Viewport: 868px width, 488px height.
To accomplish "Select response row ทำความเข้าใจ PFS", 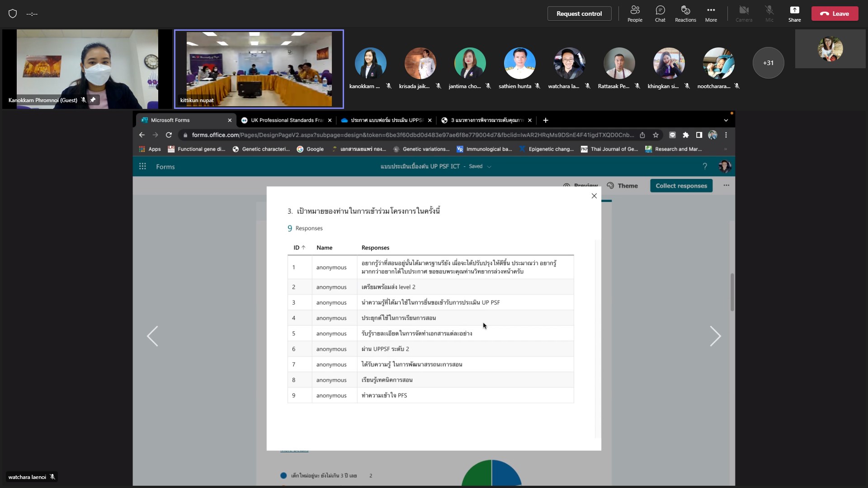I will tap(430, 395).
